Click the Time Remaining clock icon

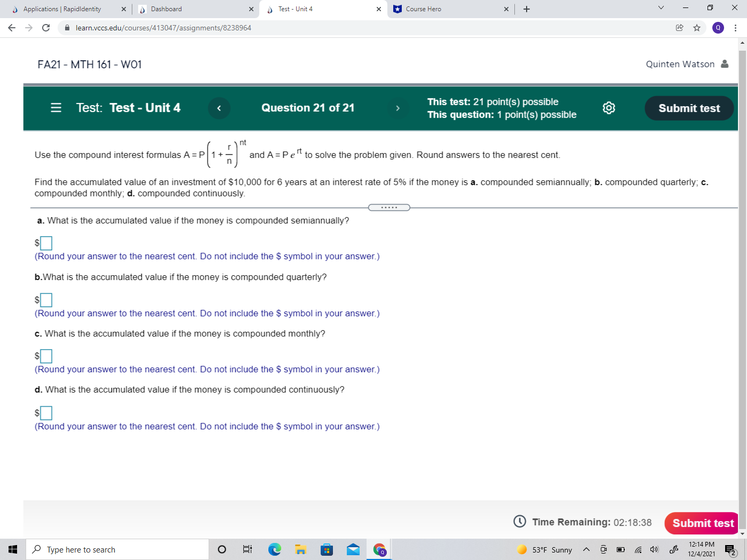click(518, 522)
